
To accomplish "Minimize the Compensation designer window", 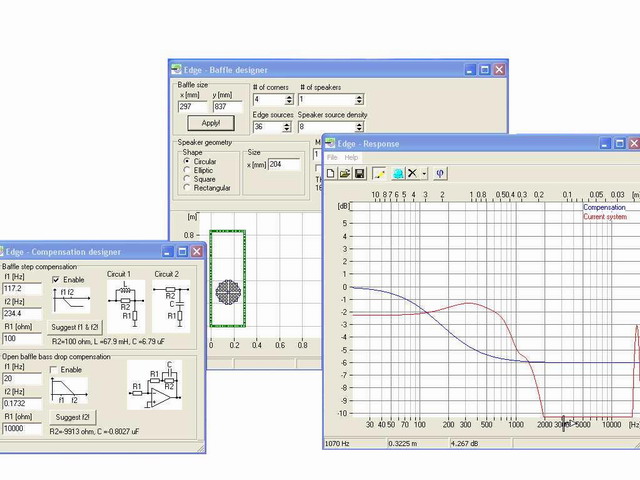I will (168, 251).
